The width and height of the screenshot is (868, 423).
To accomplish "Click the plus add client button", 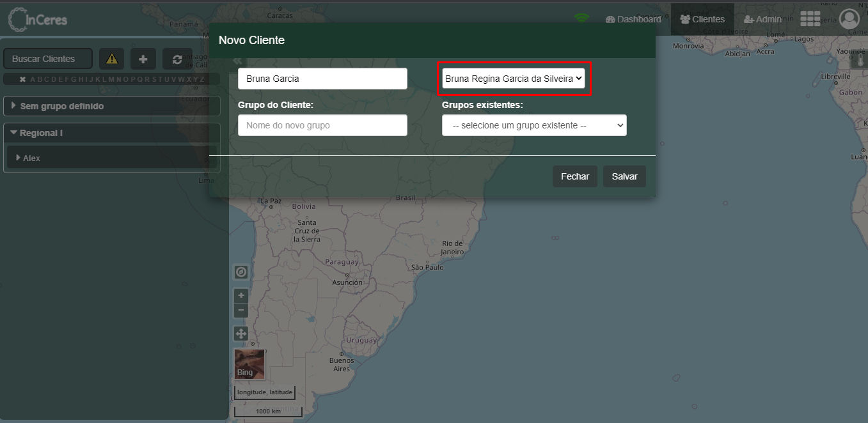I will tap(143, 59).
